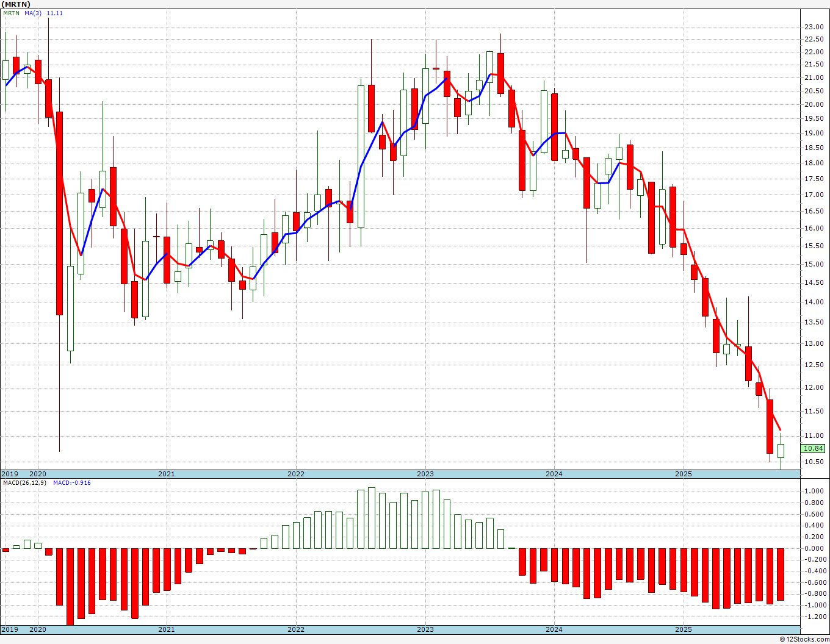Click the 18.00 price axis label

pos(814,163)
